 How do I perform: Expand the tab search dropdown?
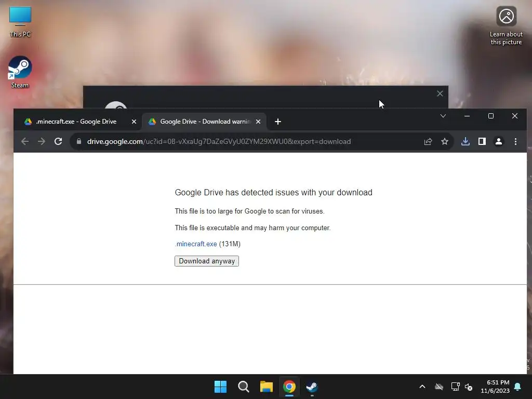click(443, 116)
